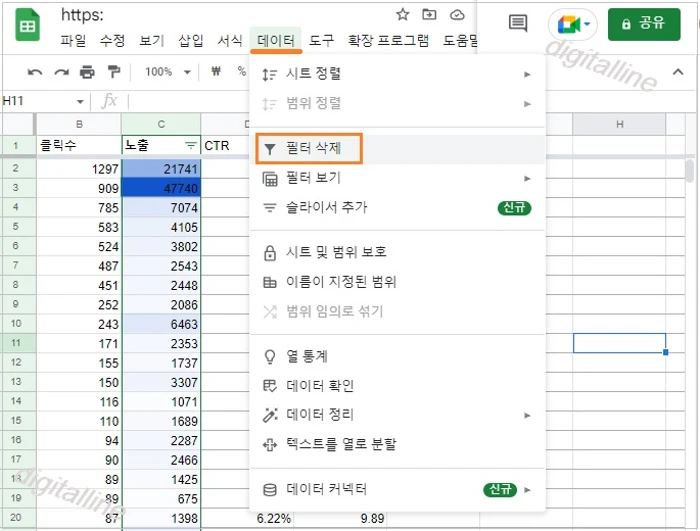The width and height of the screenshot is (700, 531).
Task: Open the 수정 menu
Action: coord(112,41)
